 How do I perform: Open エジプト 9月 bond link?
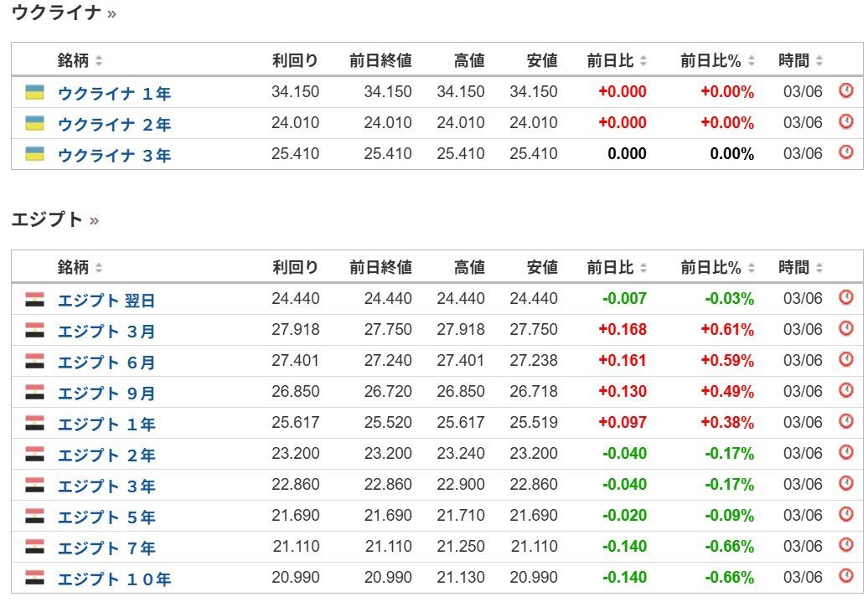point(106,393)
